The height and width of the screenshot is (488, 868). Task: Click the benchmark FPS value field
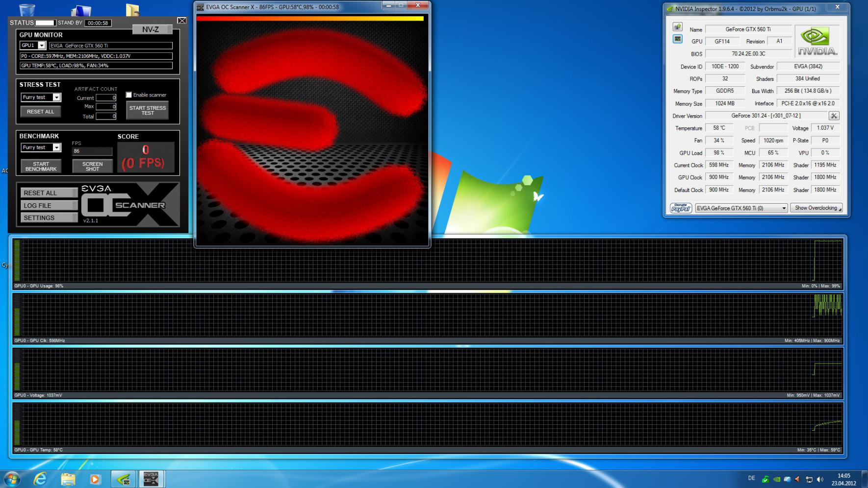coord(92,151)
